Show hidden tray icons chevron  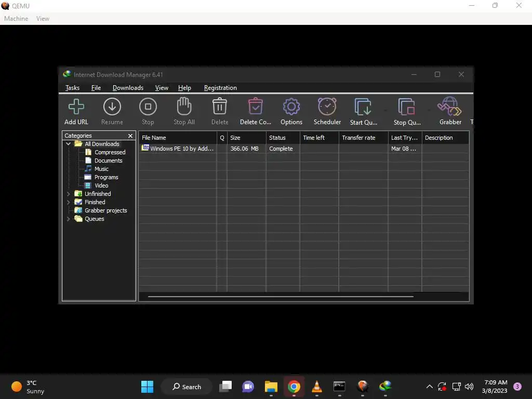(x=429, y=387)
